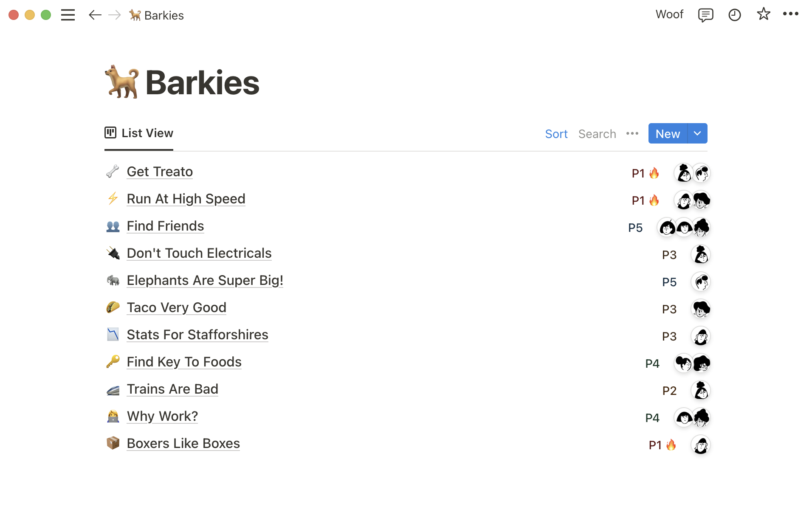Click the P5 priority tag on Find Friends
The image size is (812, 507).
pos(635,228)
